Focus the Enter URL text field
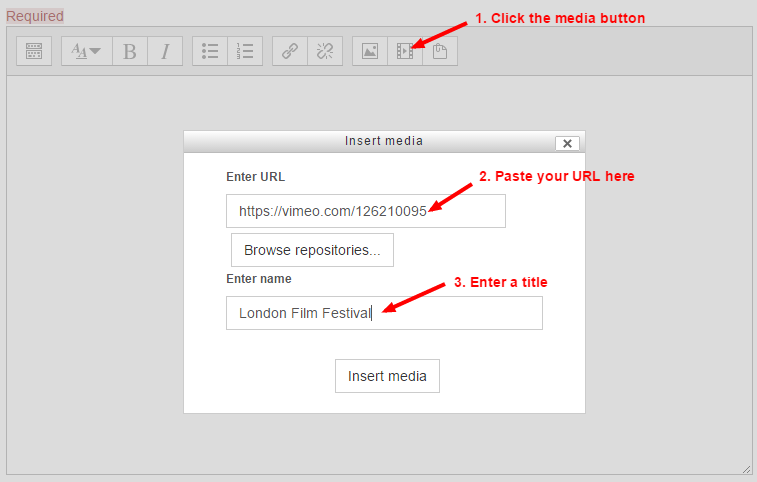 365,211
